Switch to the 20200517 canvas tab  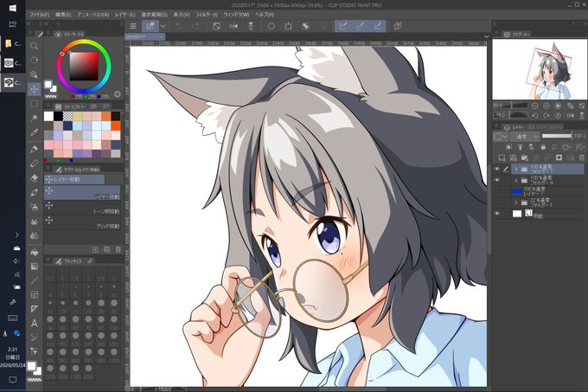[x=144, y=36]
